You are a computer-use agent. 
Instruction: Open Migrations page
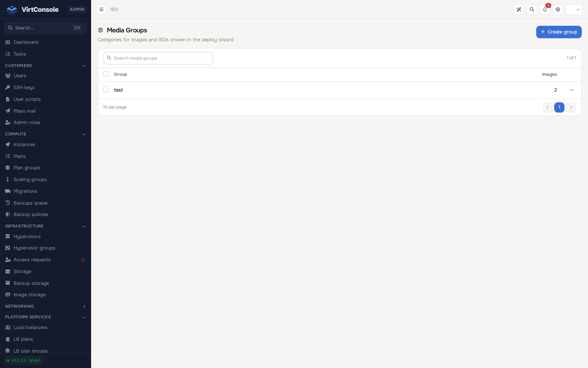tap(45, 191)
